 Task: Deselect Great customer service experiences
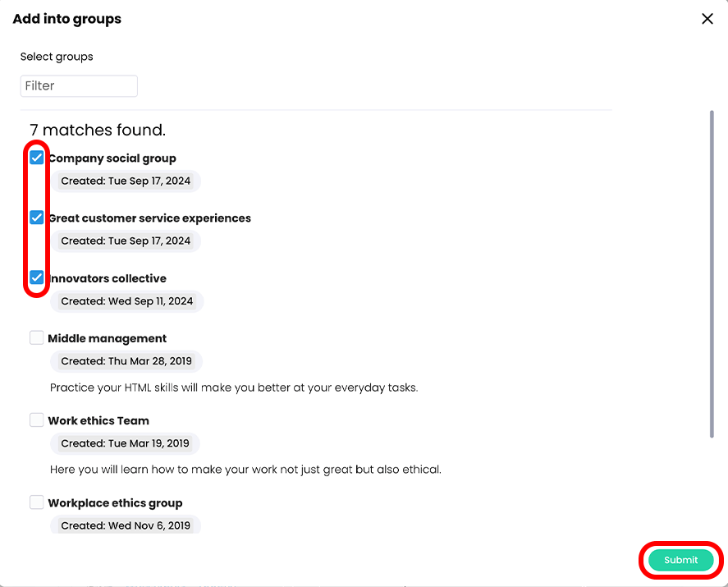click(37, 218)
